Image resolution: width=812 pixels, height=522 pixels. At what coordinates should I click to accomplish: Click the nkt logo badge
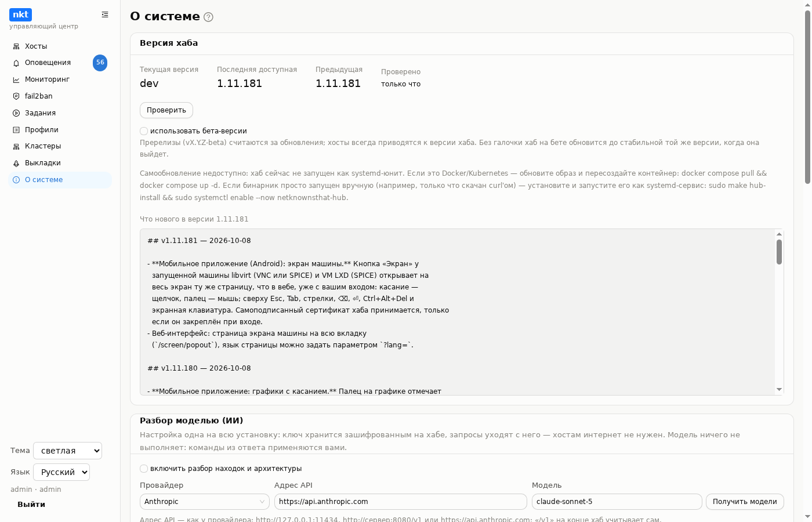tap(20, 14)
